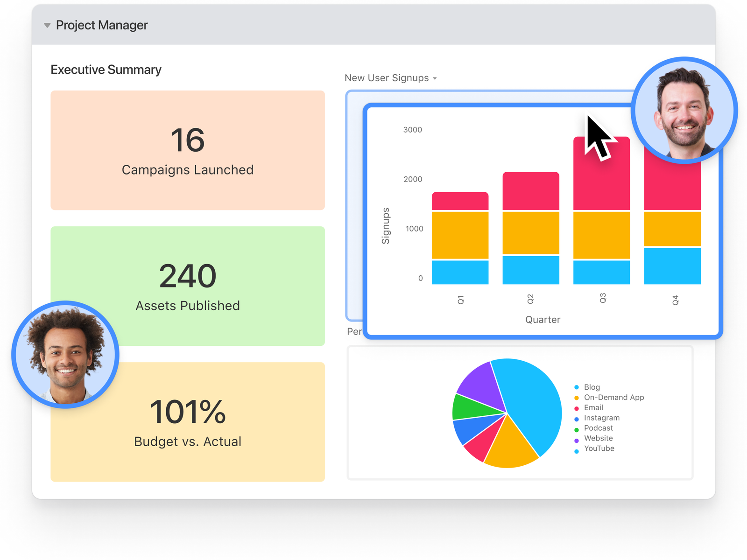Open the New User Signups dropdown arrow
747x560 pixels.
pyautogui.click(x=435, y=78)
